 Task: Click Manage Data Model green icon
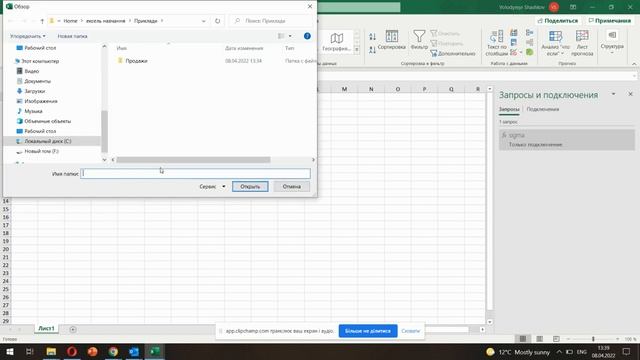coord(529,52)
